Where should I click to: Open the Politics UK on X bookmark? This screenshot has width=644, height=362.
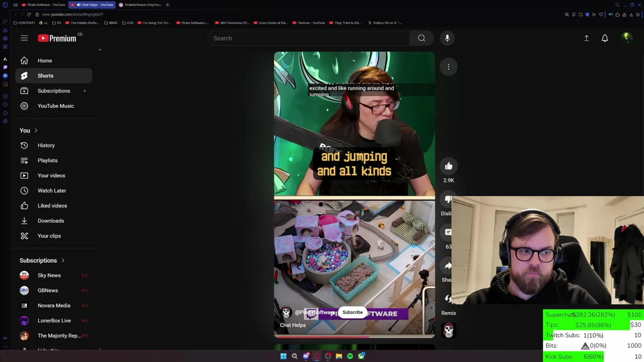[x=385, y=23]
